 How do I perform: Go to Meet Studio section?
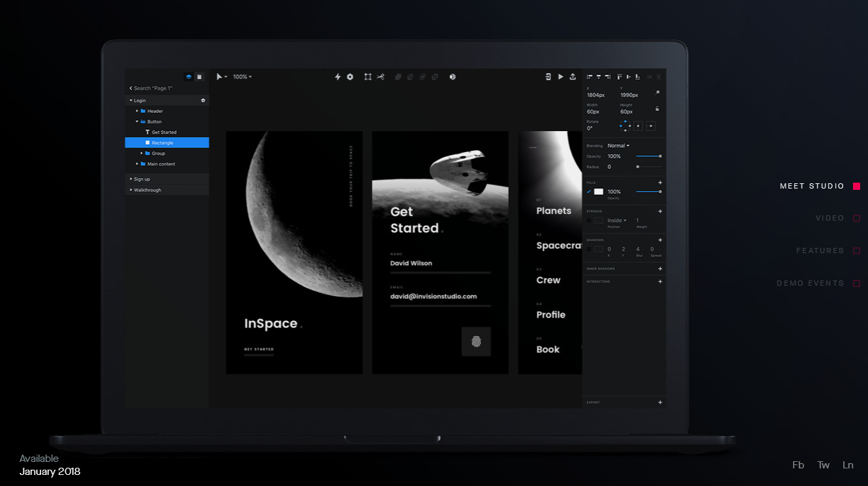pos(820,187)
